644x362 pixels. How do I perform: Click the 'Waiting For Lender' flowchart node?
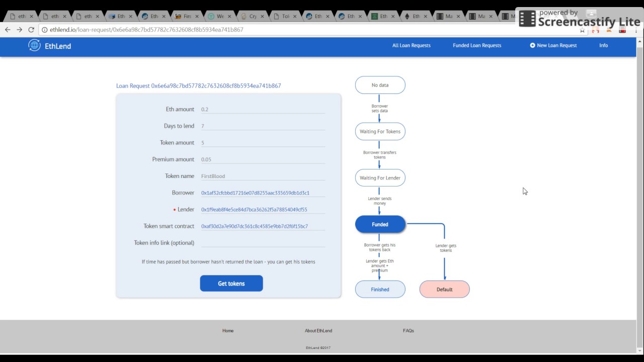380,178
